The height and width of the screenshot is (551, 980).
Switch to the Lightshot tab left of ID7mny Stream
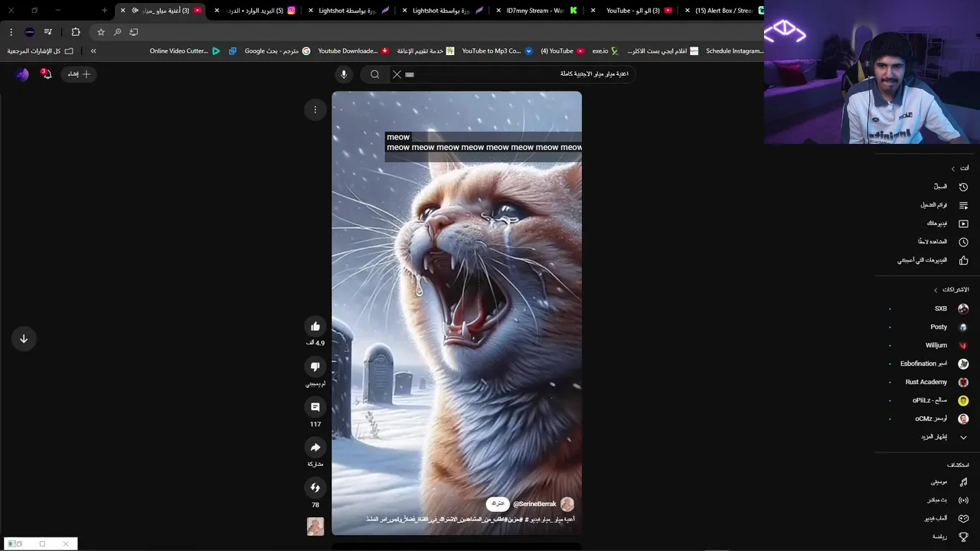pyautogui.click(x=444, y=11)
